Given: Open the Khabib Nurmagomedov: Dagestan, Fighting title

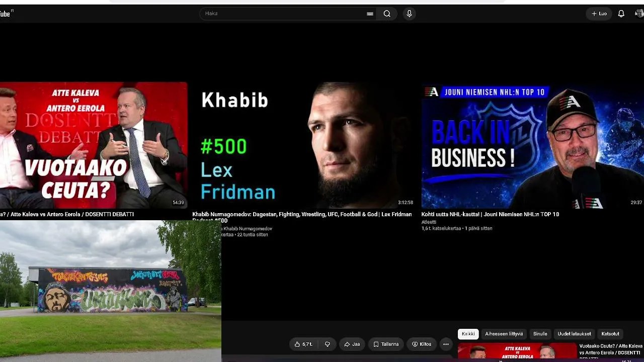Looking at the screenshot, I should tap(302, 217).
